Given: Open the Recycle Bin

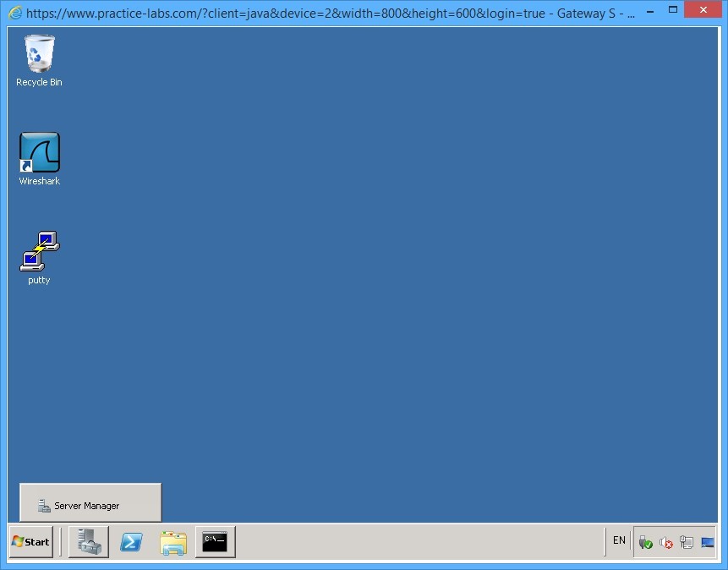Looking at the screenshot, I should click(39, 52).
